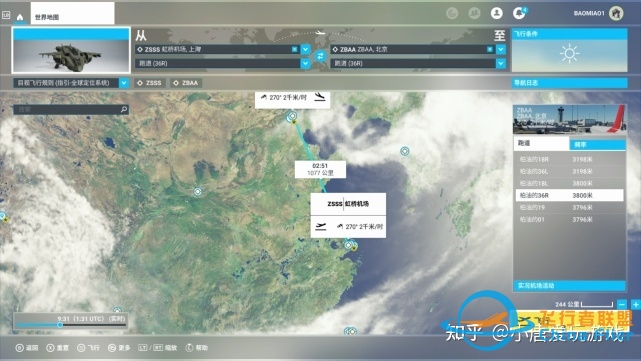Switch to the 频率 frequency tab
Image resolution: width=641 pixels, height=361 pixels.
[x=597, y=144]
